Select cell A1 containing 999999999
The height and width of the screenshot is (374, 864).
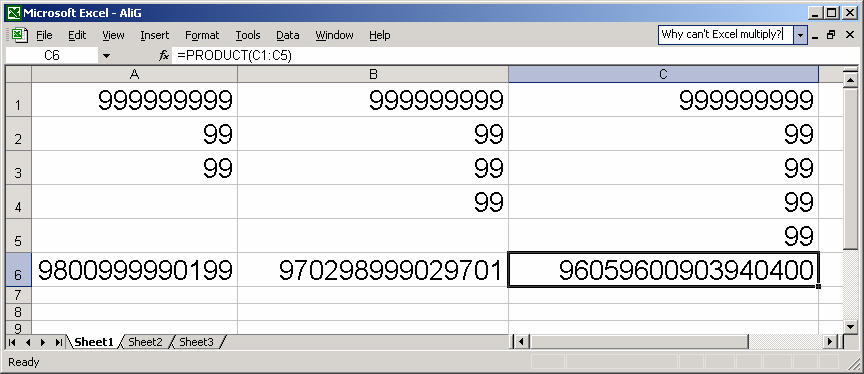[134, 100]
